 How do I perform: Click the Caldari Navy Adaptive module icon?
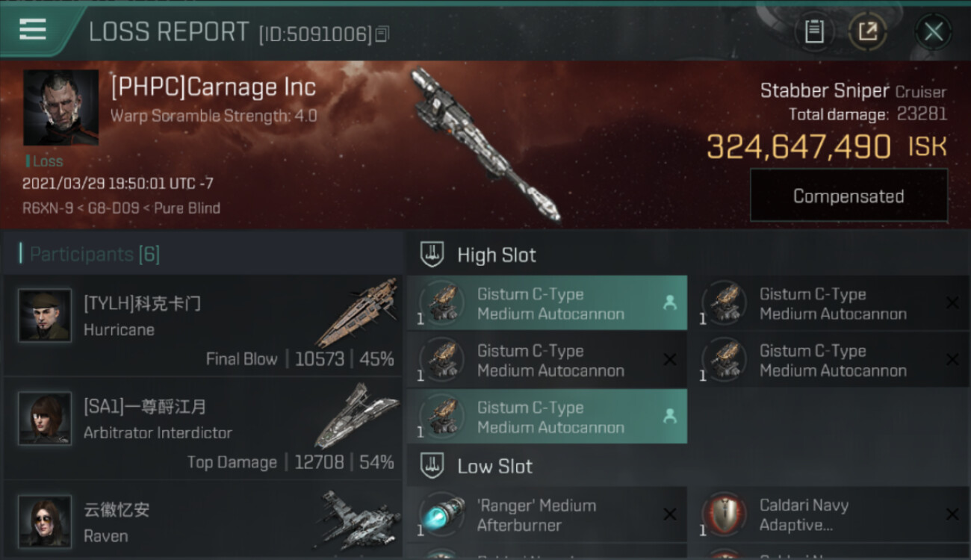coord(725,514)
